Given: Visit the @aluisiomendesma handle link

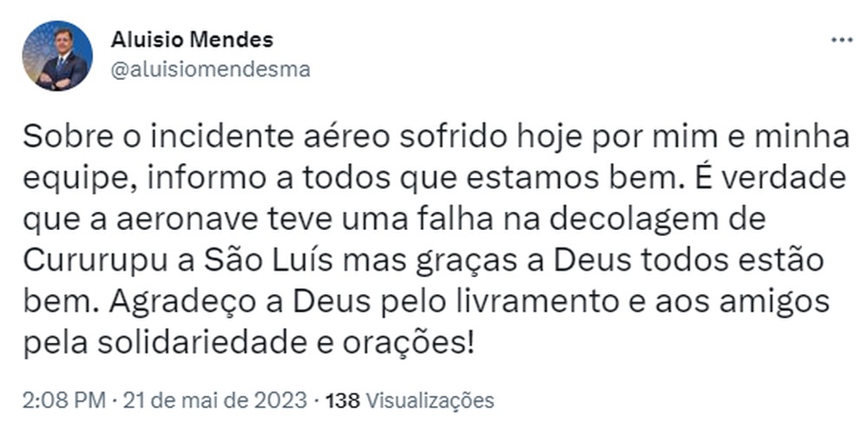Looking at the screenshot, I should point(210,69).
